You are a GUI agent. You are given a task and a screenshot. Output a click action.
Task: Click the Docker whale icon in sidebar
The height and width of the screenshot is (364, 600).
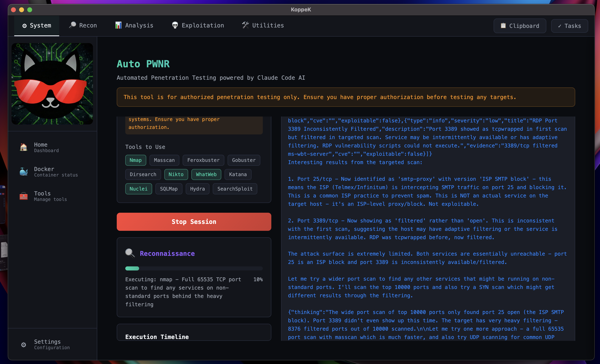pyautogui.click(x=23, y=171)
